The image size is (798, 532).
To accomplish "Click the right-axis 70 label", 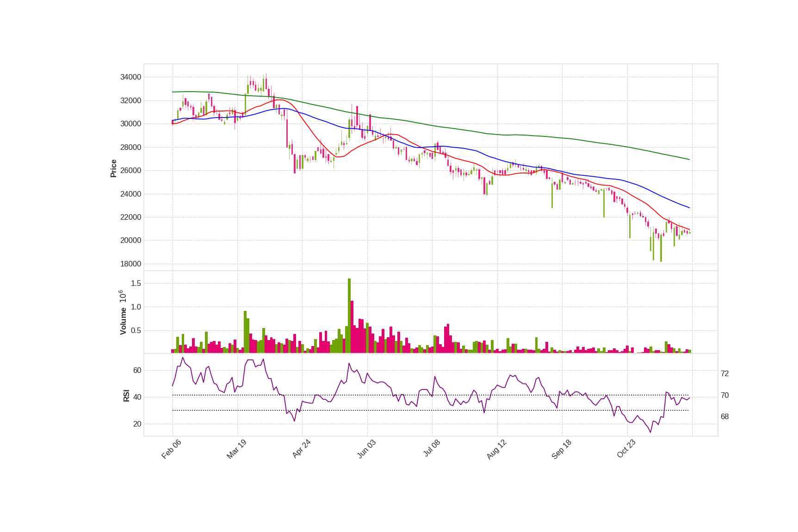I will tap(724, 395).
